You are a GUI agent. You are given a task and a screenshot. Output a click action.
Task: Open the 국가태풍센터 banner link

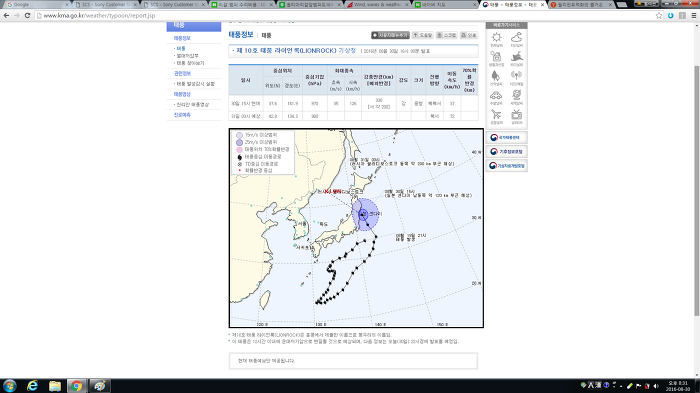pos(506,138)
